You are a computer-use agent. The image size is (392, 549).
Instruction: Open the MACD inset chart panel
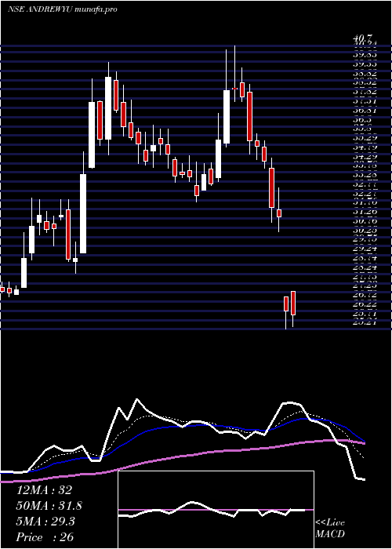(216, 510)
